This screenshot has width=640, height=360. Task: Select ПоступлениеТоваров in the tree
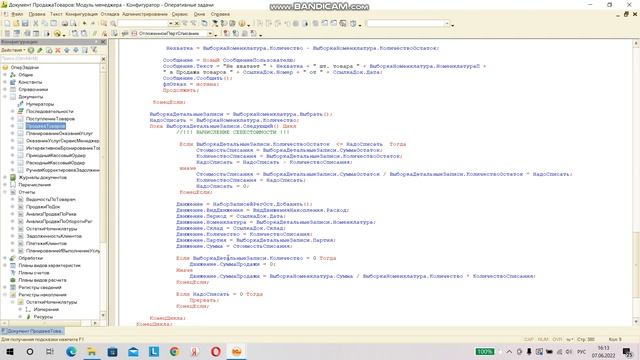tap(50, 119)
